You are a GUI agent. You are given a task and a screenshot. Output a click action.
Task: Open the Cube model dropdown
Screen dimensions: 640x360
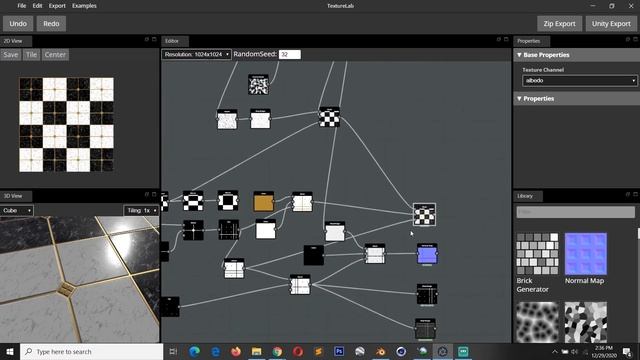(17, 211)
